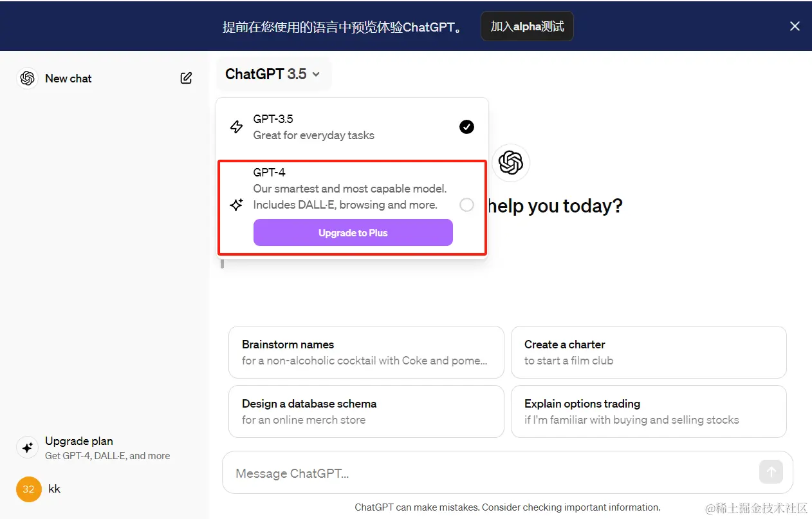
Task: Click the large OpenAI logo in the chat area
Action: 511,163
